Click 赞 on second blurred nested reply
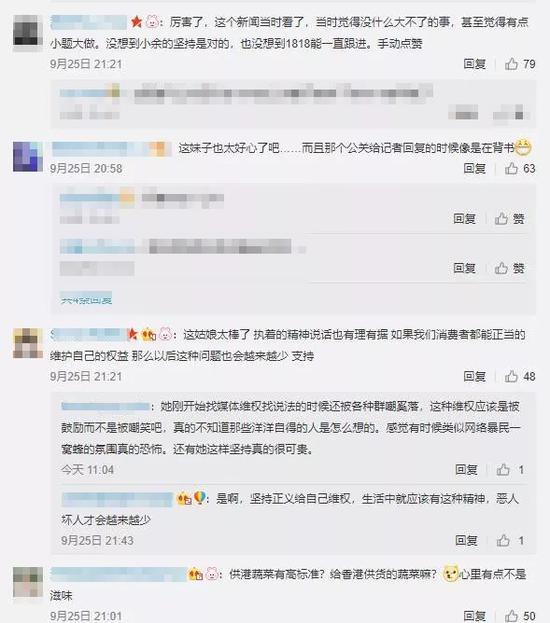 [509, 268]
